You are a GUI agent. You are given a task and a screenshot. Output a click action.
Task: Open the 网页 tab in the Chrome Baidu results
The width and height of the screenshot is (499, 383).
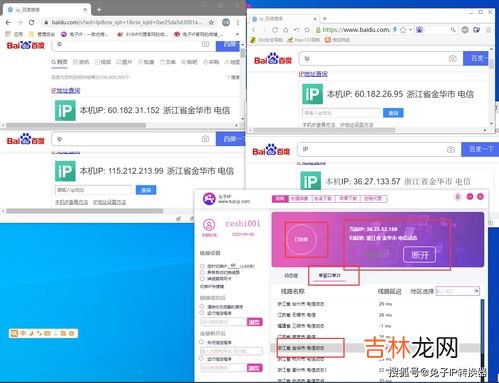[59, 62]
